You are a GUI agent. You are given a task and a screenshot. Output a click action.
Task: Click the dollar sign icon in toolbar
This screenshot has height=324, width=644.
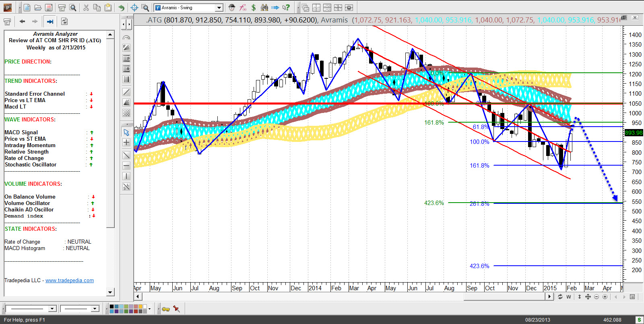[x=254, y=8]
